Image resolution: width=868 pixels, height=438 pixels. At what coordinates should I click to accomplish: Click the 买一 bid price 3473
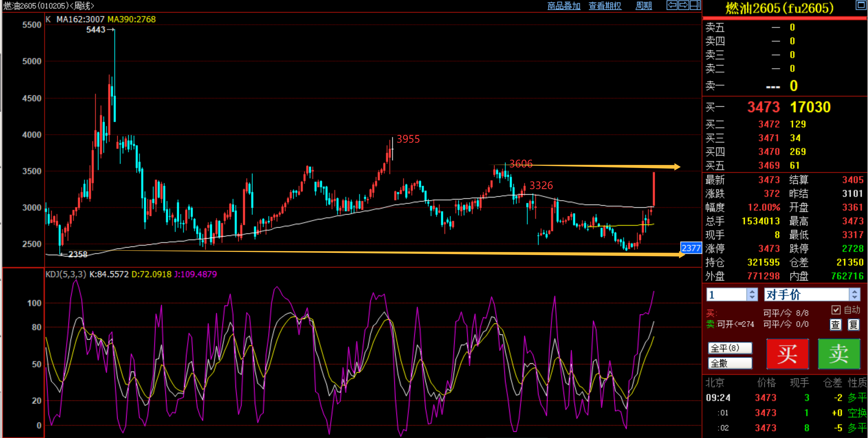(x=763, y=107)
